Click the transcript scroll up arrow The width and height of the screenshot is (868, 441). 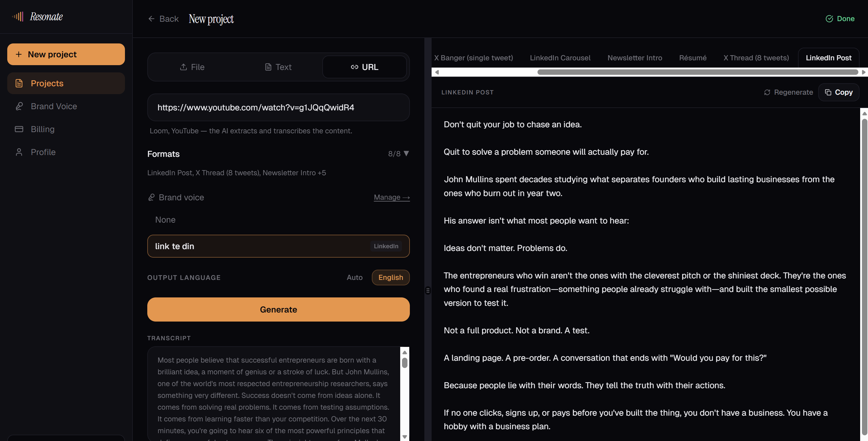click(x=405, y=352)
